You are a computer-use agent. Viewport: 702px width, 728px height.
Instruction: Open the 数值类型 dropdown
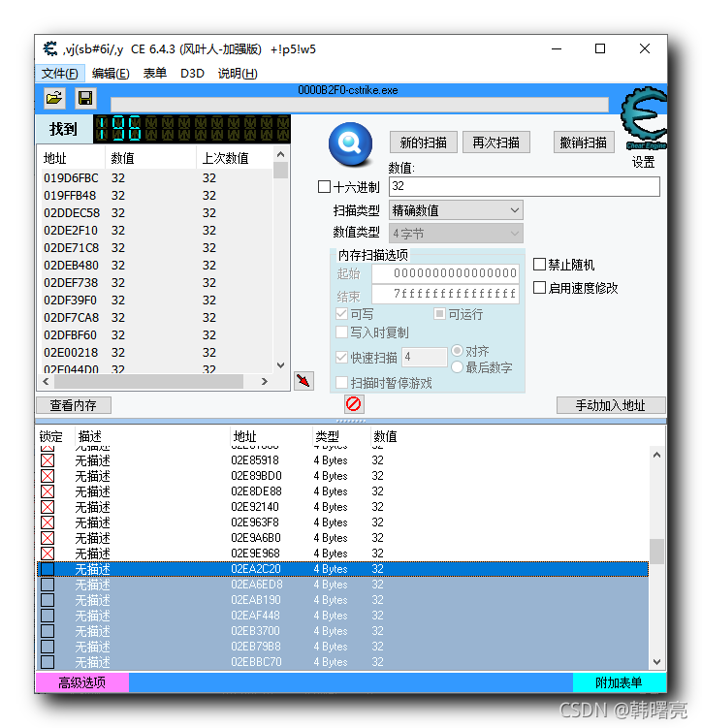(456, 233)
